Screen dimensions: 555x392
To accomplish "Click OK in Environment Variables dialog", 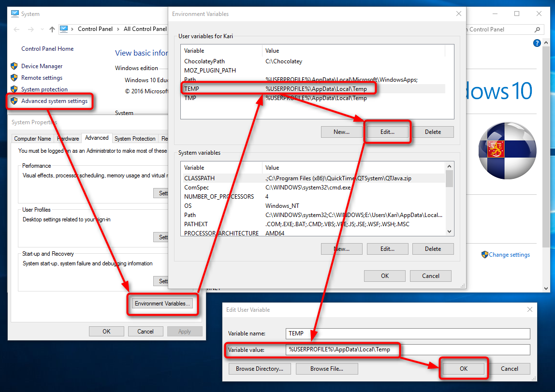I will [x=385, y=276].
